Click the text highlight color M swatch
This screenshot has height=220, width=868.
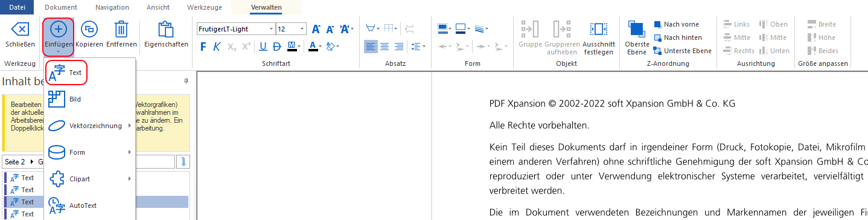(292, 47)
